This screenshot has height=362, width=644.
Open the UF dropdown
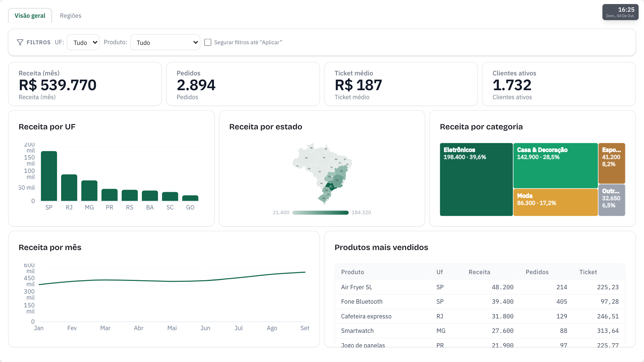pos(83,42)
